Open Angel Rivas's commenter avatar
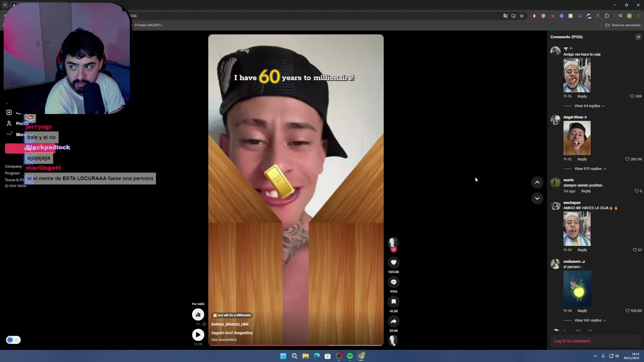 coord(555,120)
